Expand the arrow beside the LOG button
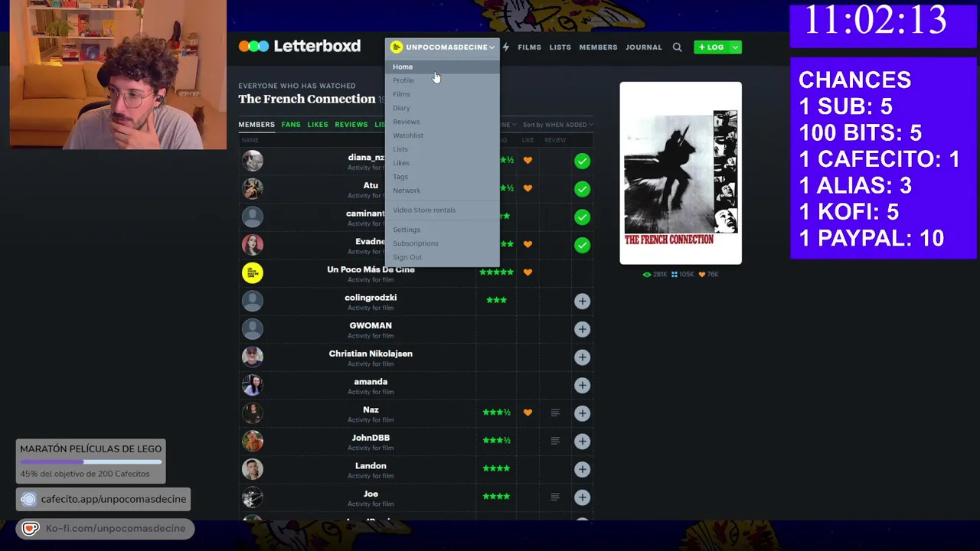This screenshot has height=551, width=980. point(735,47)
